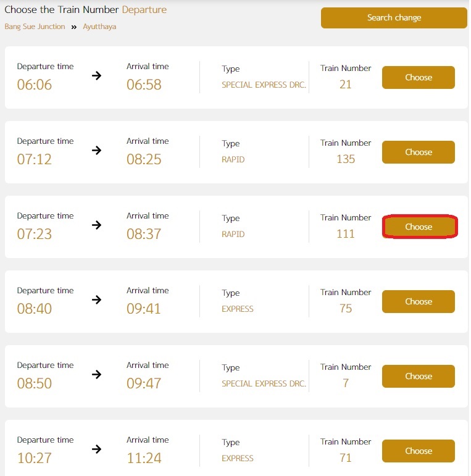The image size is (471, 476).
Task: Click the arrow icon in 07:12 row
Action: coord(96,150)
